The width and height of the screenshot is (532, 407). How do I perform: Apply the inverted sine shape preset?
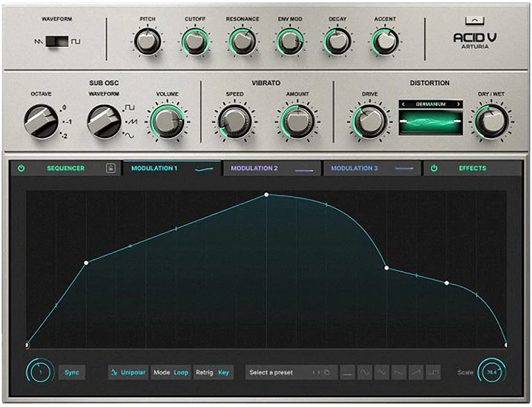[x=382, y=372]
